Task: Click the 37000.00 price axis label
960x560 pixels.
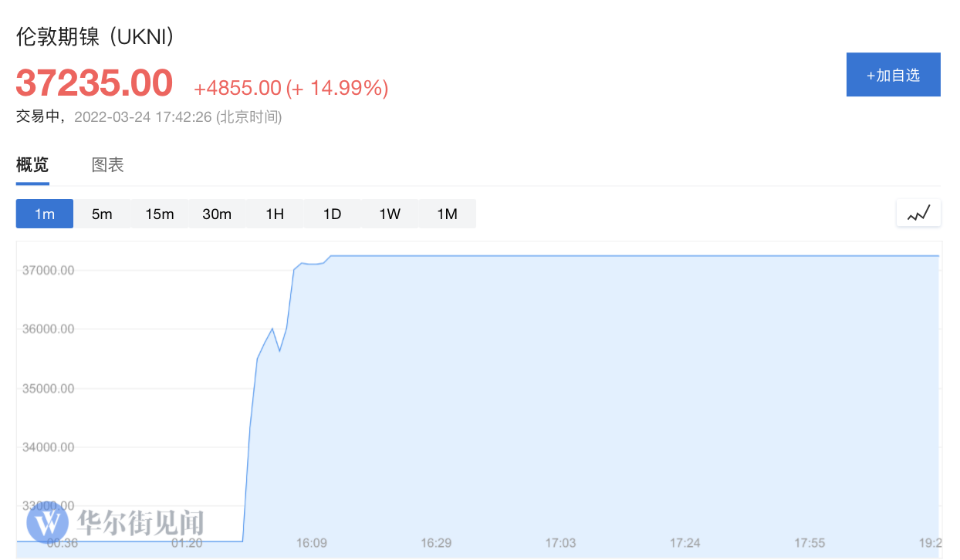Action: click(49, 270)
